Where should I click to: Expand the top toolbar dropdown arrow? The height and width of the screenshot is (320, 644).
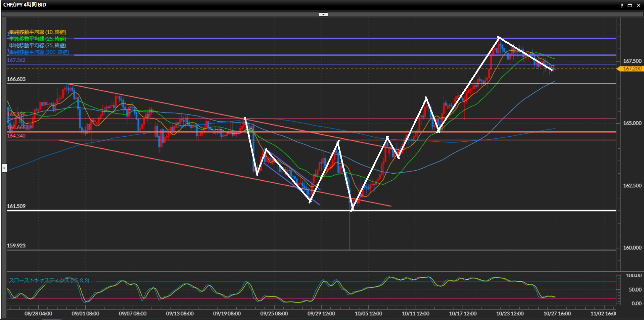click(323, 14)
